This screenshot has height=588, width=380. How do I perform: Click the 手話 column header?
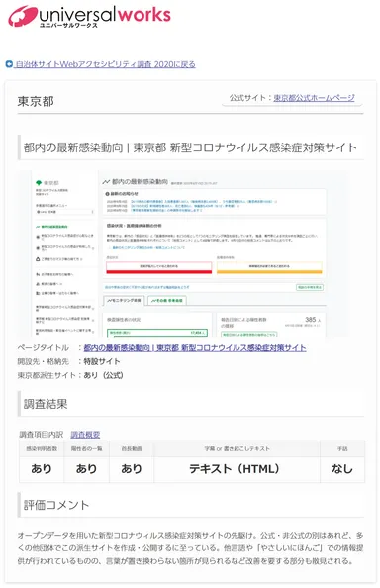pyautogui.click(x=342, y=448)
